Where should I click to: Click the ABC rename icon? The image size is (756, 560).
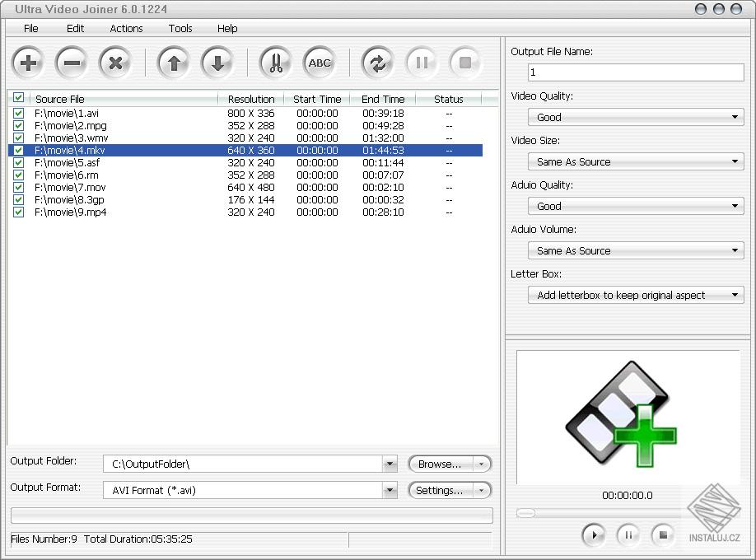click(x=320, y=63)
